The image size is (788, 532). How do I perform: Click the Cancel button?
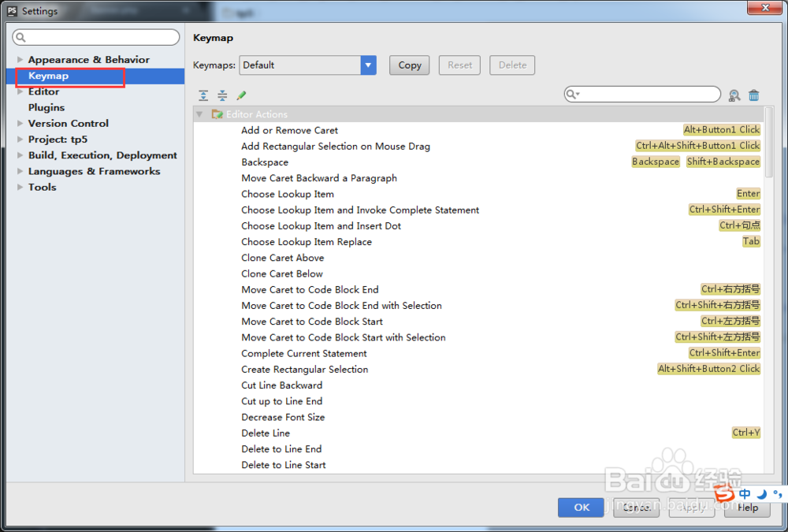click(636, 507)
